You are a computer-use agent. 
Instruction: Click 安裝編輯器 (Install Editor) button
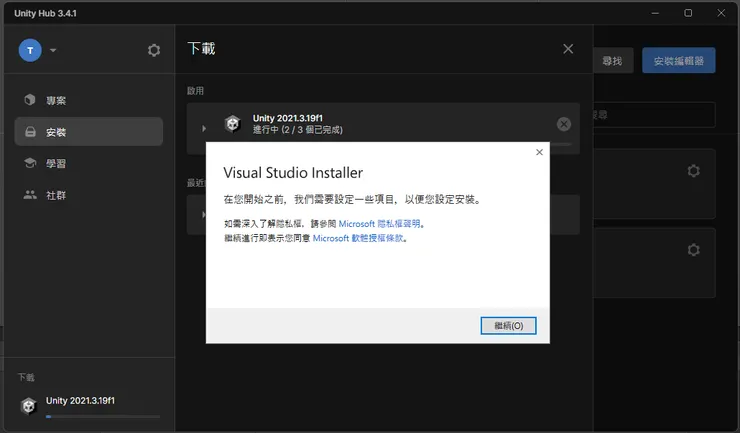(x=679, y=60)
